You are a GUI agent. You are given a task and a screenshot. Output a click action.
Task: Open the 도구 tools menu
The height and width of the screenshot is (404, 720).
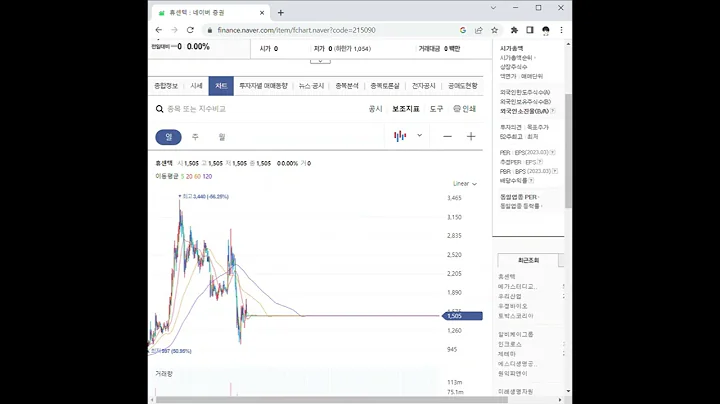[436, 109]
